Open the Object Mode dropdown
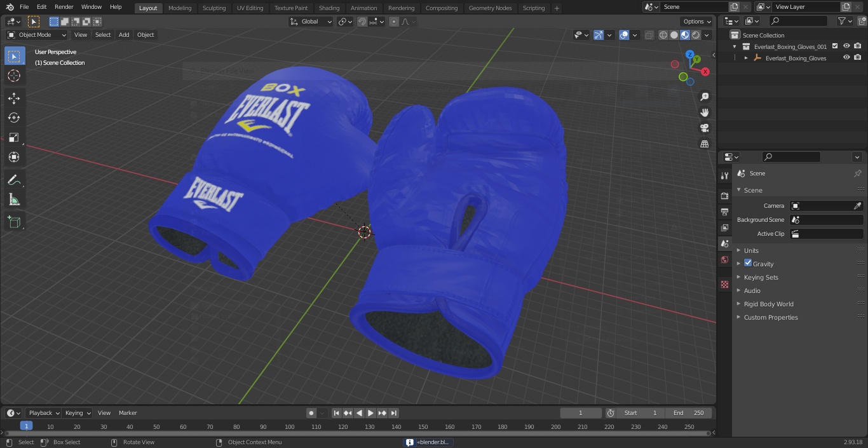868x448 pixels. [37, 35]
